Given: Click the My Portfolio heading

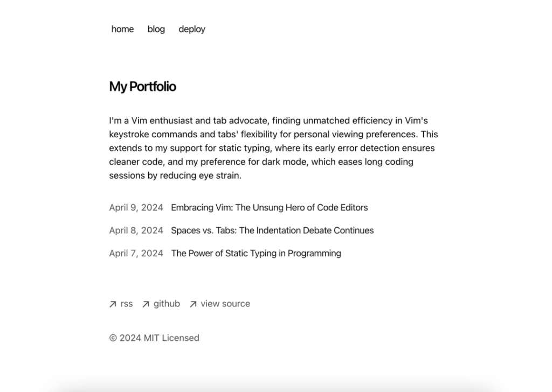Looking at the screenshot, I should [142, 86].
